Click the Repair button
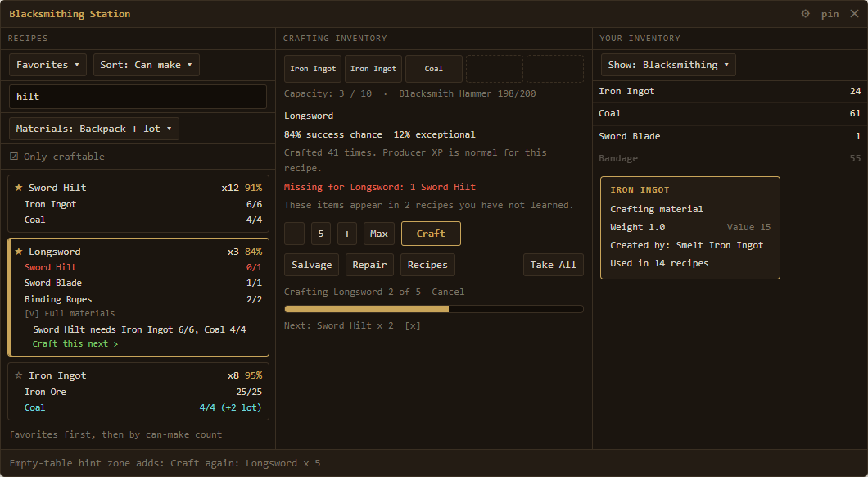The width and height of the screenshot is (868, 477). tap(369, 265)
